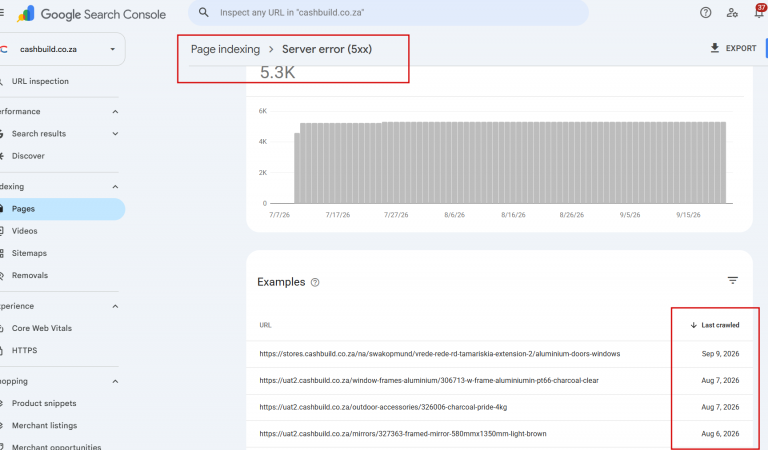This screenshot has height=450, width=768.
Task: Go to Discover report
Action: [x=28, y=156]
